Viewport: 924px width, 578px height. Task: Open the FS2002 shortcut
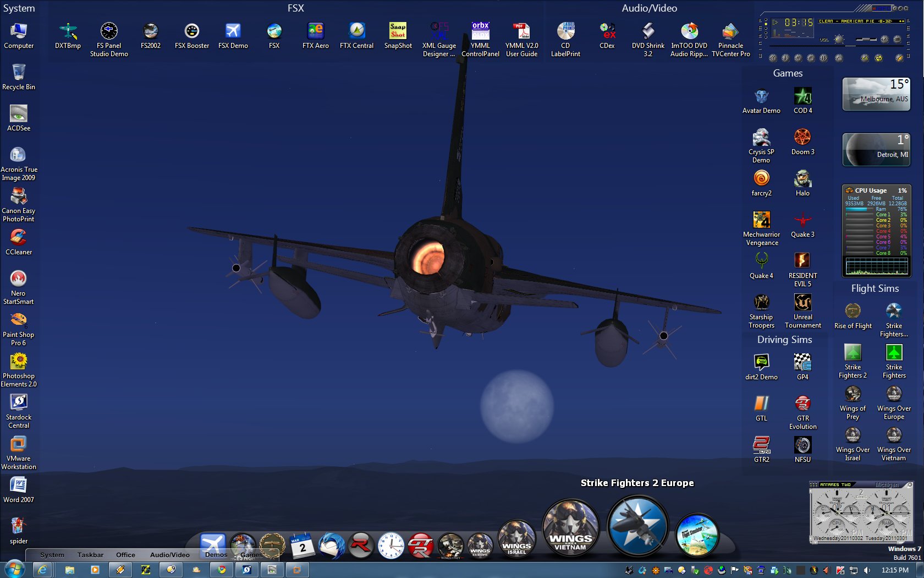(151, 36)
